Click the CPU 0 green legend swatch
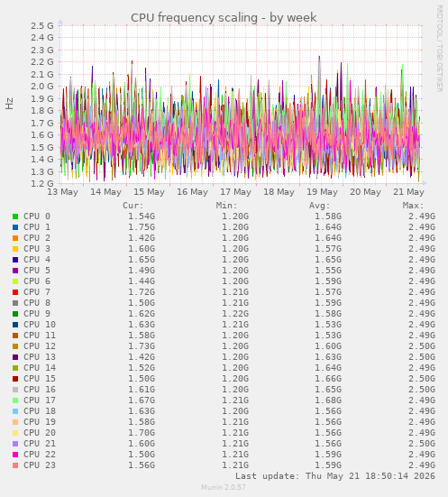448x497 pixels. point(15,216)
